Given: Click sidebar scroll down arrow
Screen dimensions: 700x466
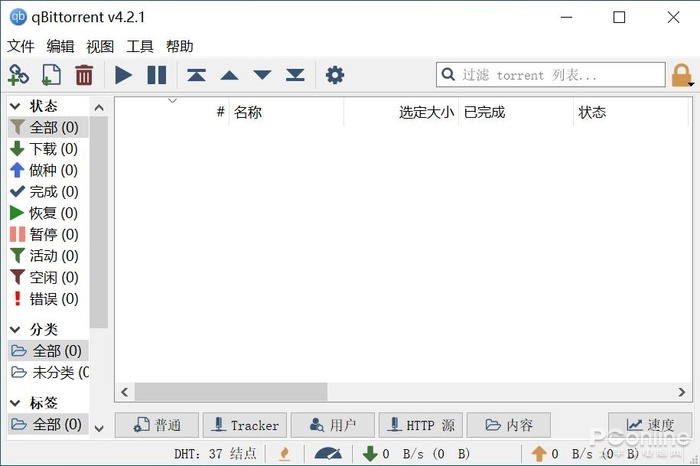Looking at the screenshot, I should click(x=99, y=429).
